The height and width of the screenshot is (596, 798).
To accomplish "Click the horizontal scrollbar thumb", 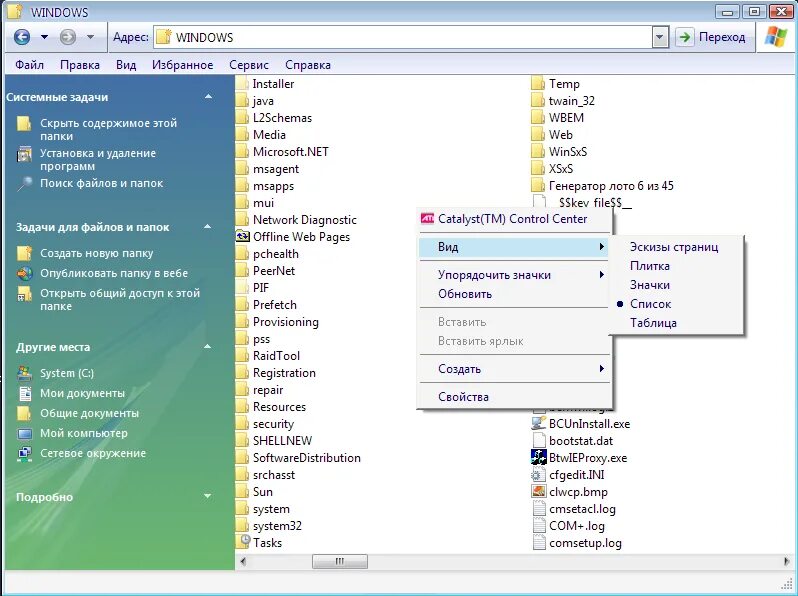I will 339,561.
